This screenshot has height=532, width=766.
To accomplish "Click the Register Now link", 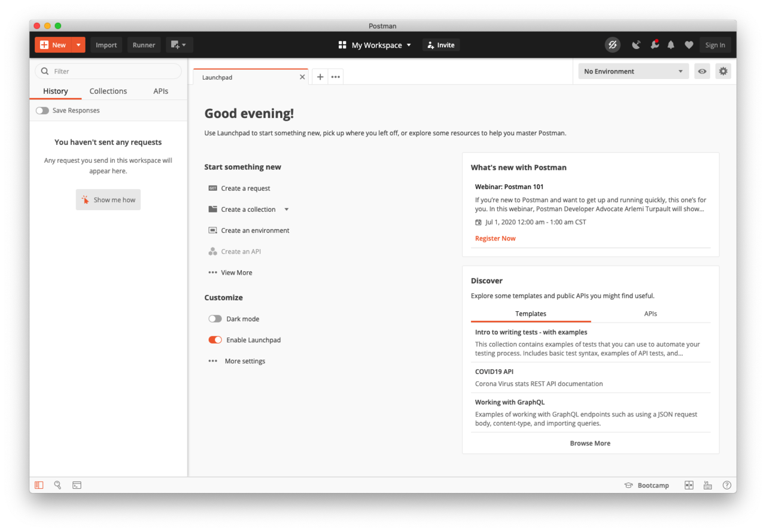I will pos(495,238).
